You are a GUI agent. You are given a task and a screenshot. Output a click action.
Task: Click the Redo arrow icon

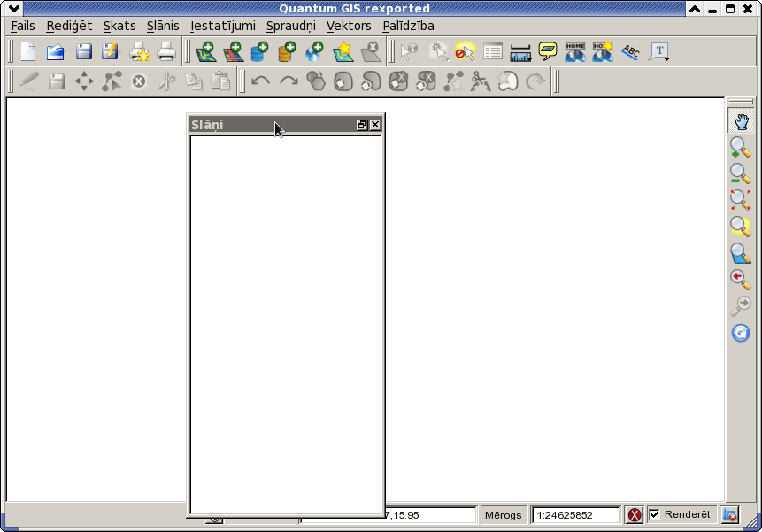coord(289,81)
